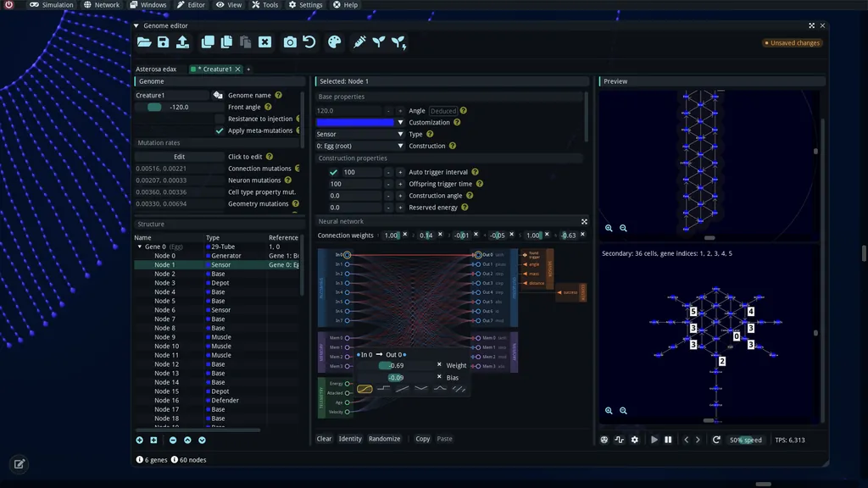Click the square X delete icon in toolbar
The height and width of the screenshot is (488, 868).
(265, 42)
